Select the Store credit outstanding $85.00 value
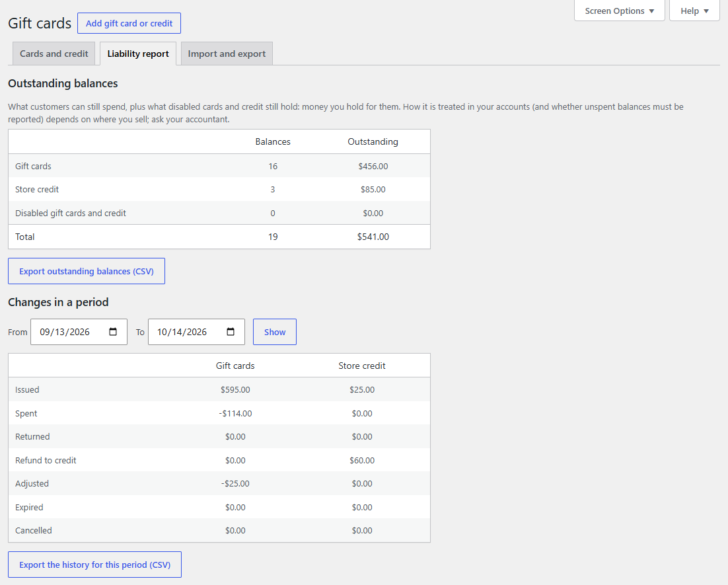 pos(373,189)
